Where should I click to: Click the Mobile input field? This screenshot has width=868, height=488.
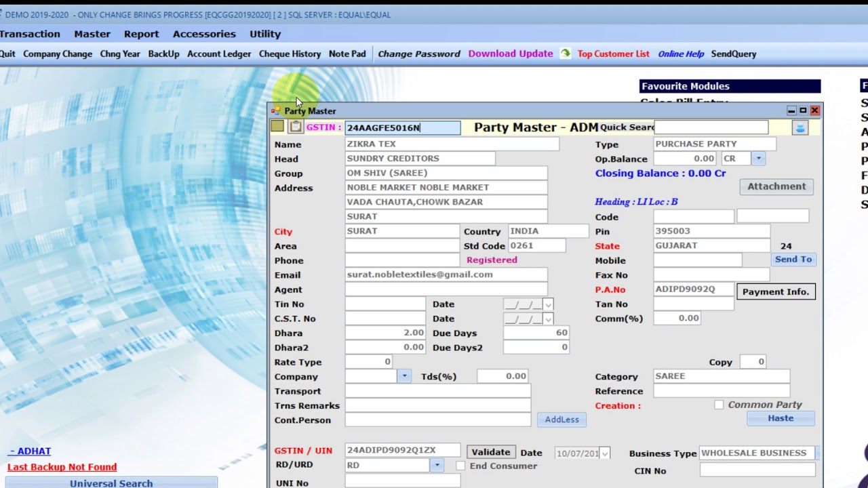click(698, 260)
